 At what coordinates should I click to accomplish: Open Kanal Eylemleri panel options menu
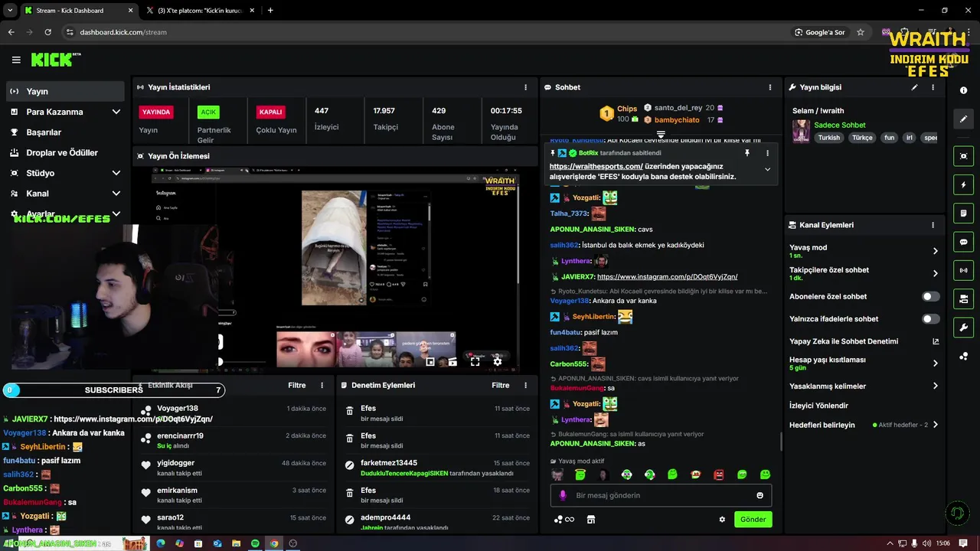tap(933, 225)
